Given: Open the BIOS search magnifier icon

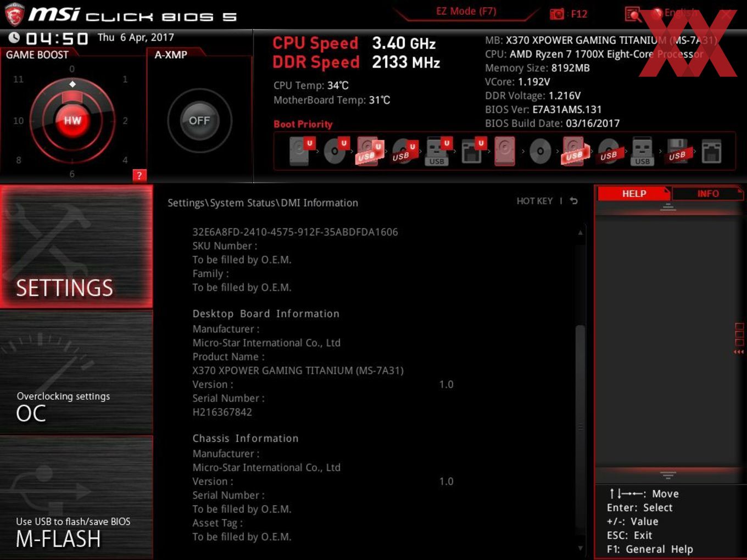Looking at the screenshot, I should pyautogui.click(x=633, y=14).
